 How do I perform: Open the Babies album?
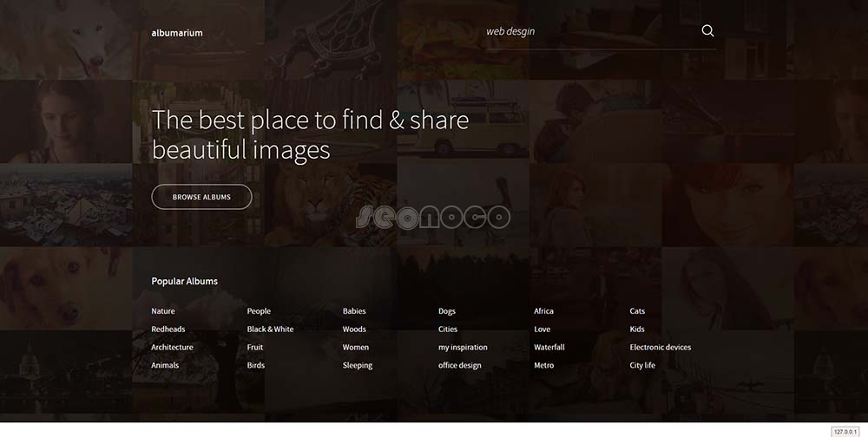(x=354, y=311)
